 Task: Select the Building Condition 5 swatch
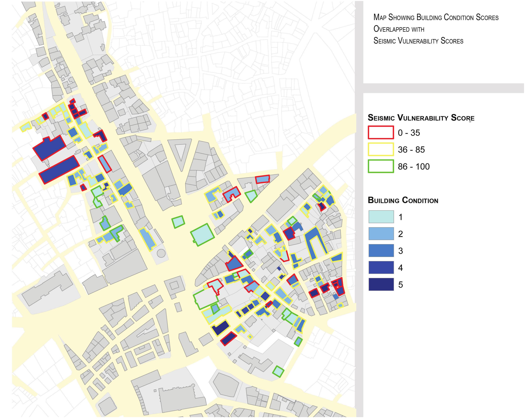[x=381, y=285]
